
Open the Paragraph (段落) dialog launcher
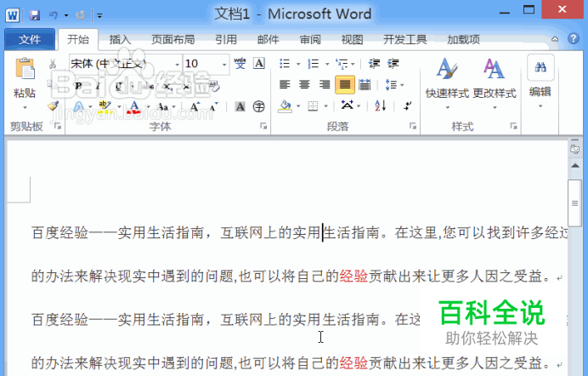pos(412,126)
